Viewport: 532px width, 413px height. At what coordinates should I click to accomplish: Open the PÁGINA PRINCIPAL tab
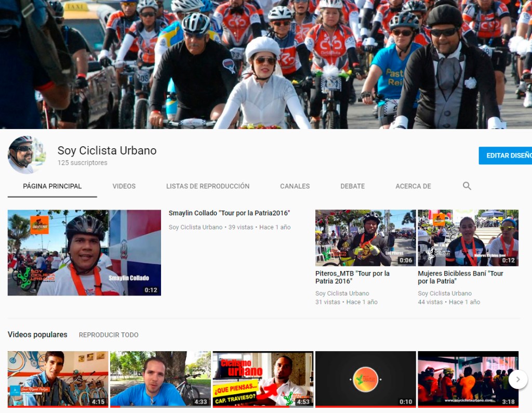(51, 186)
